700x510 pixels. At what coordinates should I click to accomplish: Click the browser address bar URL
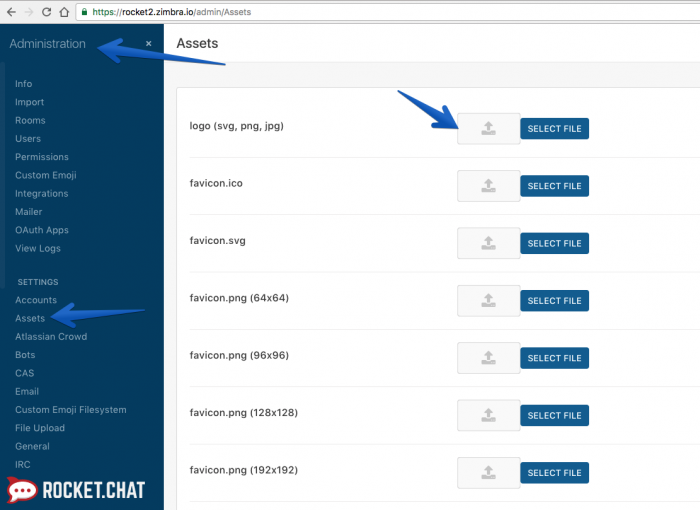click(x=171, y=12)
